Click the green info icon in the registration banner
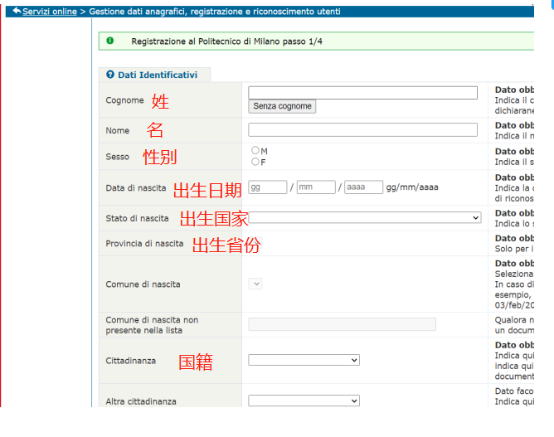554x437 pixels. 110,41
